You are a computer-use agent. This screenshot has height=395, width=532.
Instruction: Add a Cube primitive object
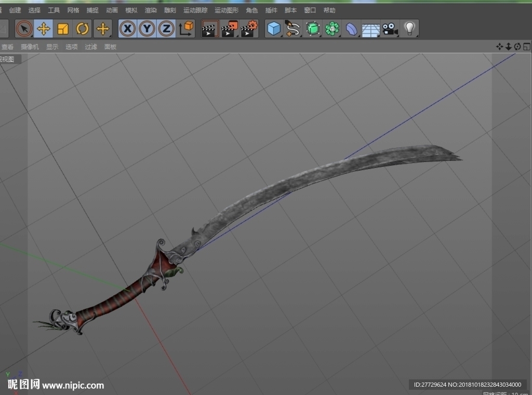click(274, 29)
